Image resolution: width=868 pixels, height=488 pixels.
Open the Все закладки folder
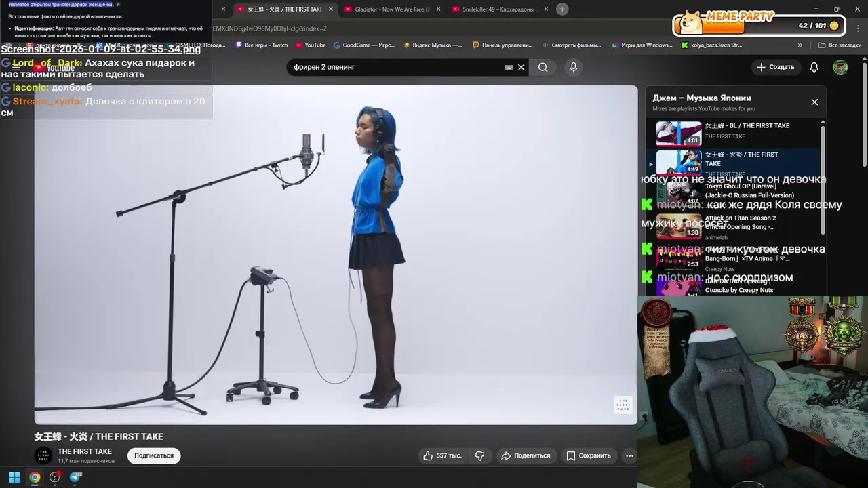(840, 45)
